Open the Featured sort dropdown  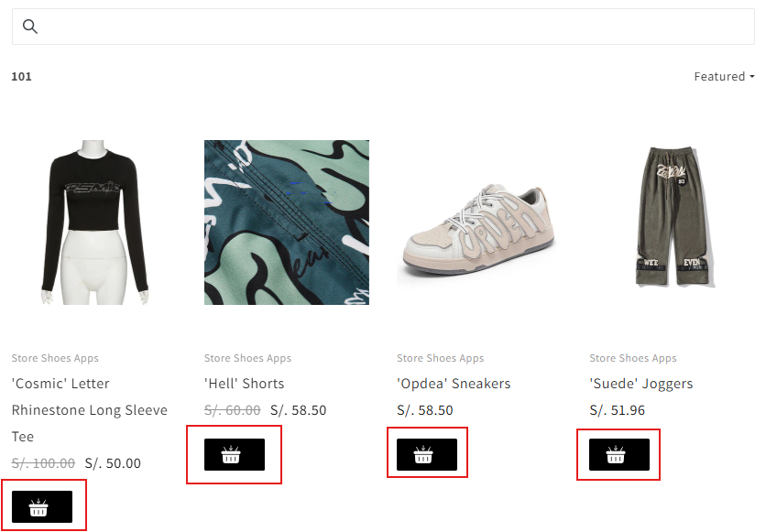pos(724,77)
